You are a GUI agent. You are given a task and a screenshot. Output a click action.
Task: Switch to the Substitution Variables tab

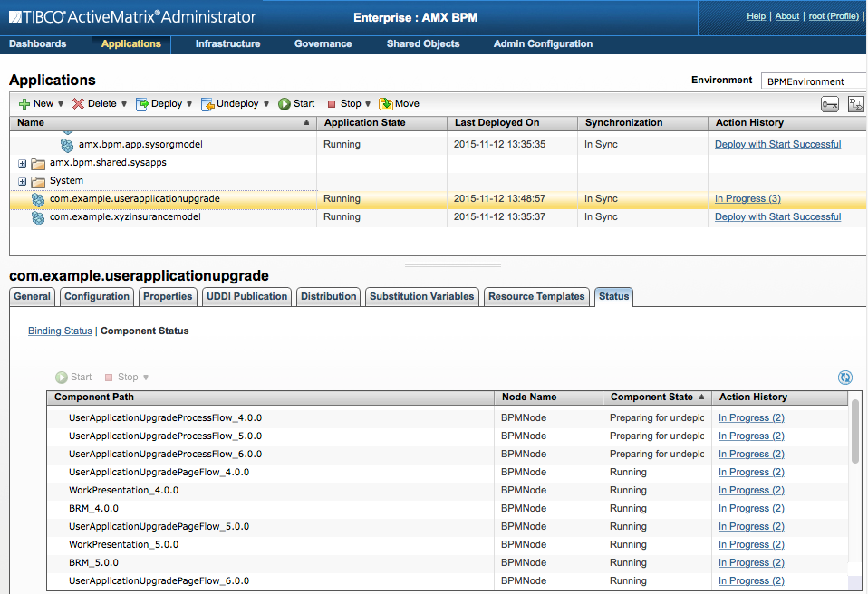421,296
